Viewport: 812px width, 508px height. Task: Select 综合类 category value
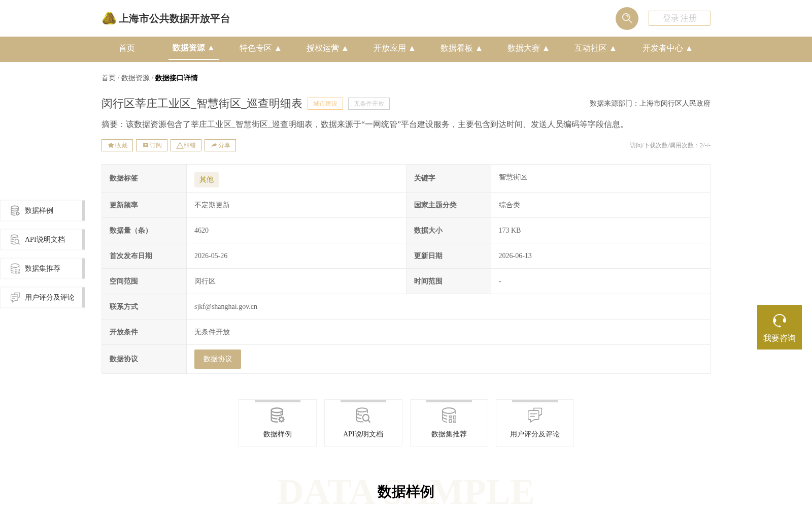(x=510, y=205)
